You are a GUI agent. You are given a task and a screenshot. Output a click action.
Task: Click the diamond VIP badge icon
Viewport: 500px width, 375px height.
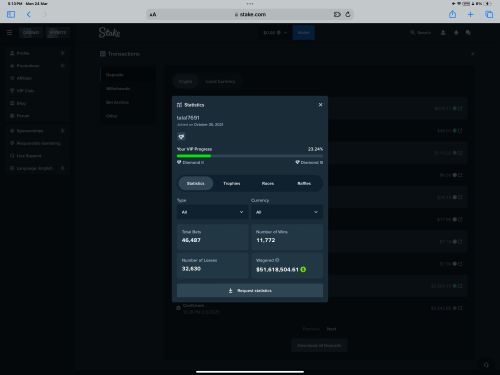pyautogui.click(x=181, y=137)
